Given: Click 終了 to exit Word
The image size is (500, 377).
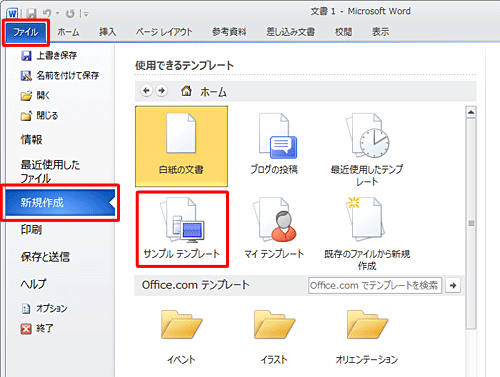Looking at the screenshot, I should [37, 328].
